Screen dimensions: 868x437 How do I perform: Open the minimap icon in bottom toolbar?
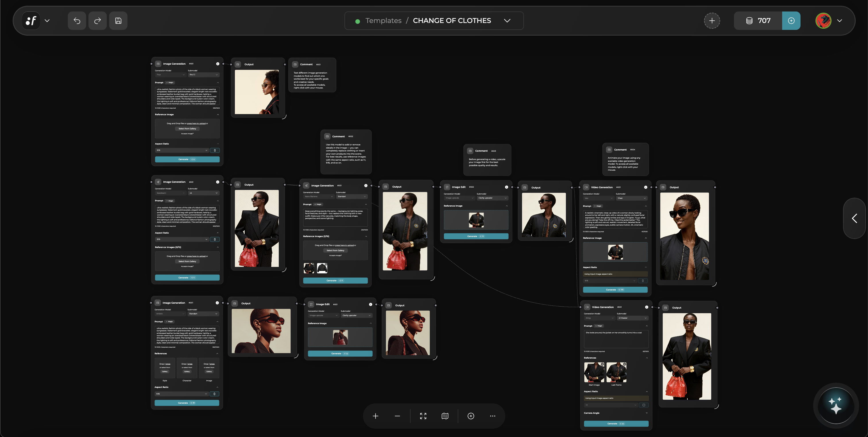tap(445, 416)
